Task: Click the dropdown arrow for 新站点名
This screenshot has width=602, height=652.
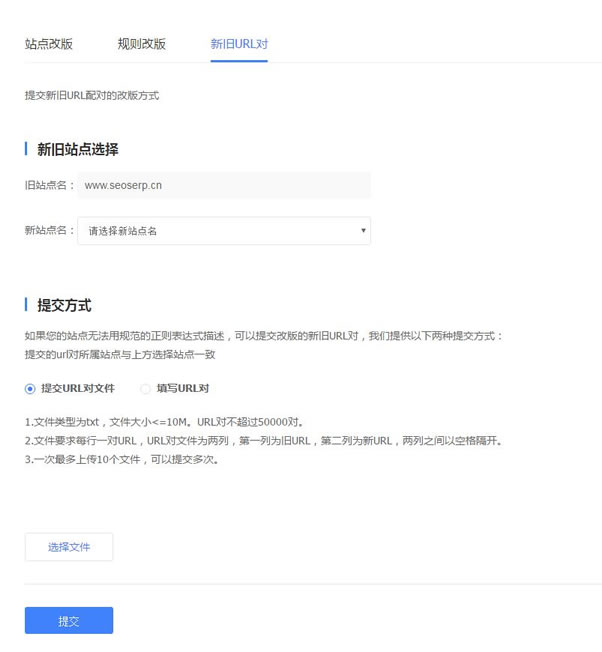Action: click(x=363, y=230)
